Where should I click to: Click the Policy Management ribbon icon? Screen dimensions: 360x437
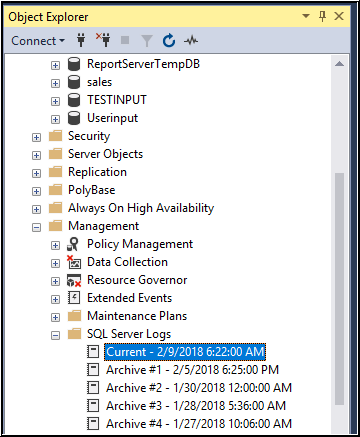(74, 244)
